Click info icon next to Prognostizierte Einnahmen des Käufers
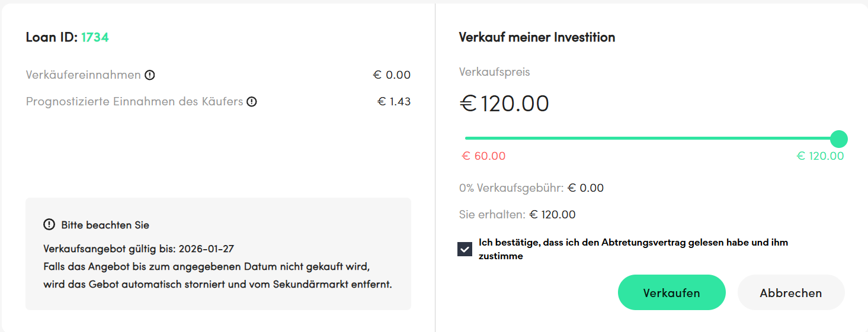Viewport: 868px width, 332px height. [252, 102]
